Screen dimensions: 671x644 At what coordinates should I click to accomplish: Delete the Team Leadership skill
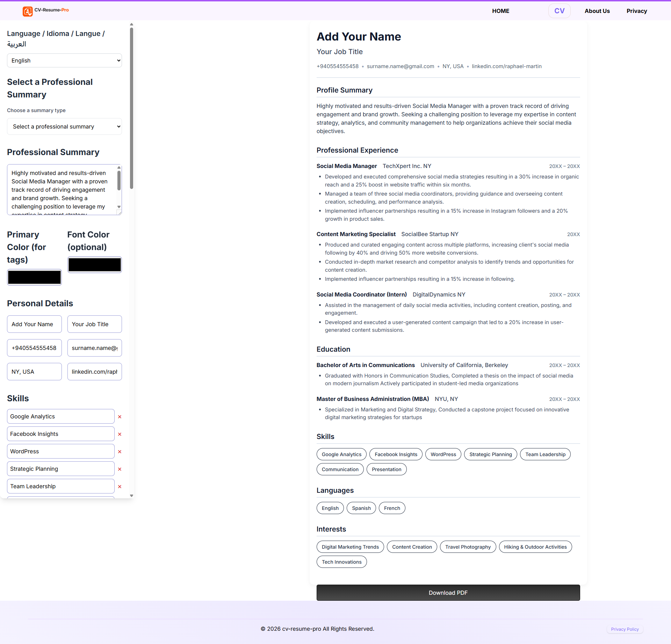[120, 486]
